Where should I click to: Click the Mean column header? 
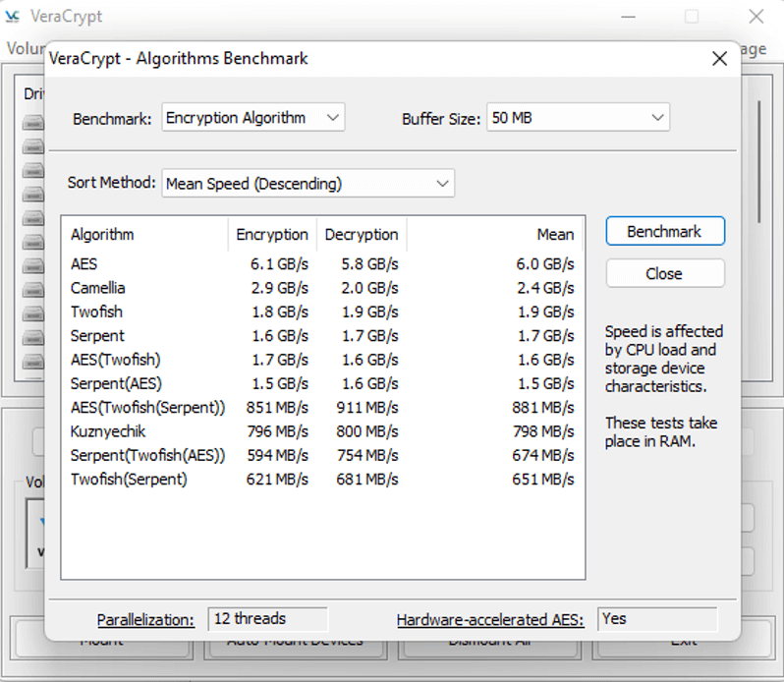point(495,234)
